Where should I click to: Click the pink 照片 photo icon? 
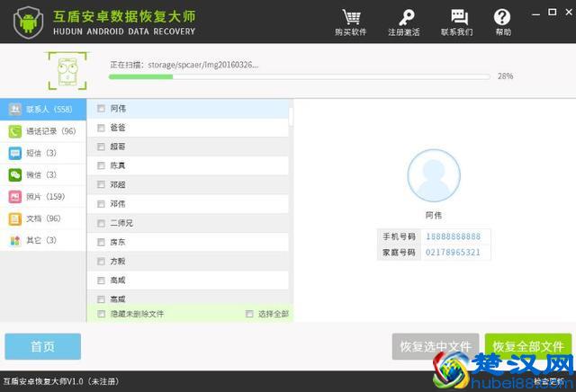[15, 197]
